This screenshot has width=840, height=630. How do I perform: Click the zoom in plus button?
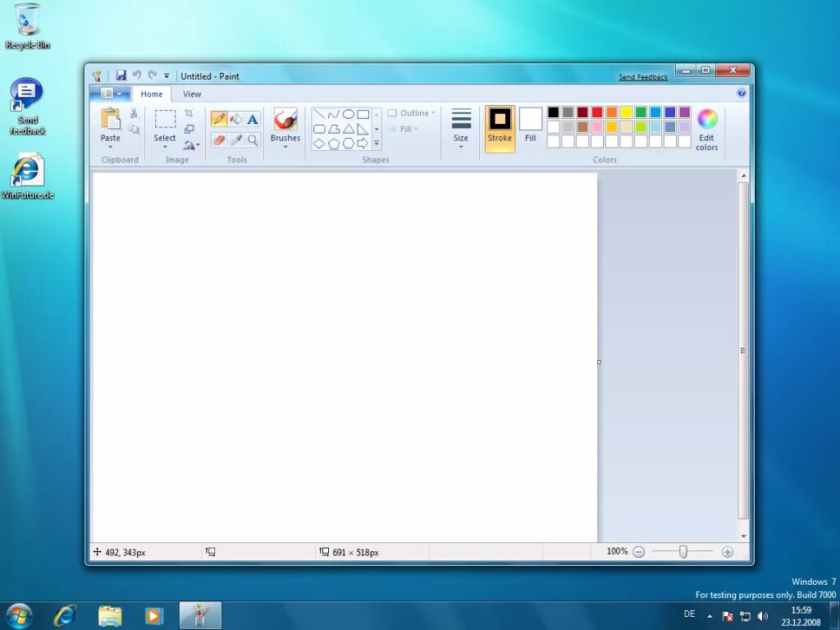(x=727, y=552)
